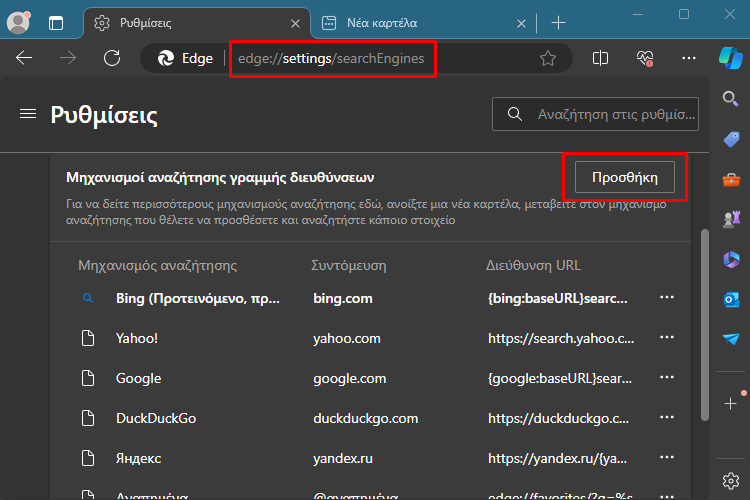Viewport: 750px width, 500px height.
Task: Close the Νέα καρτέλα tab
Action: tap(521, 23)
